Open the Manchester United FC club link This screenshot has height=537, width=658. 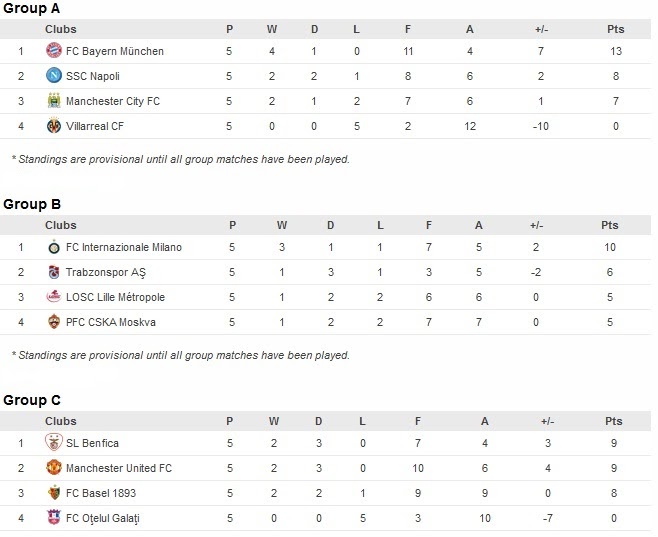(119, 468)
